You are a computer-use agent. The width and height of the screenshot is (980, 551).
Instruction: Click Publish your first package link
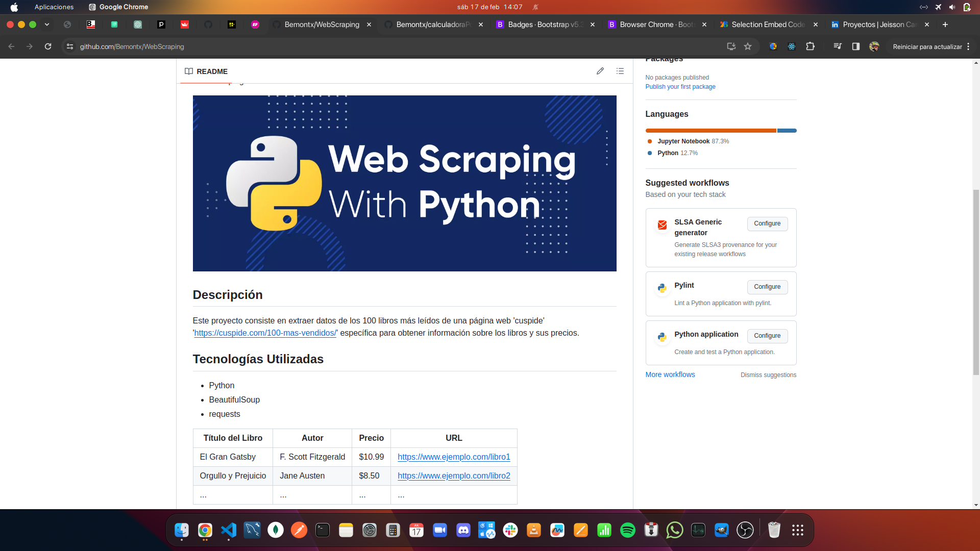680,87
